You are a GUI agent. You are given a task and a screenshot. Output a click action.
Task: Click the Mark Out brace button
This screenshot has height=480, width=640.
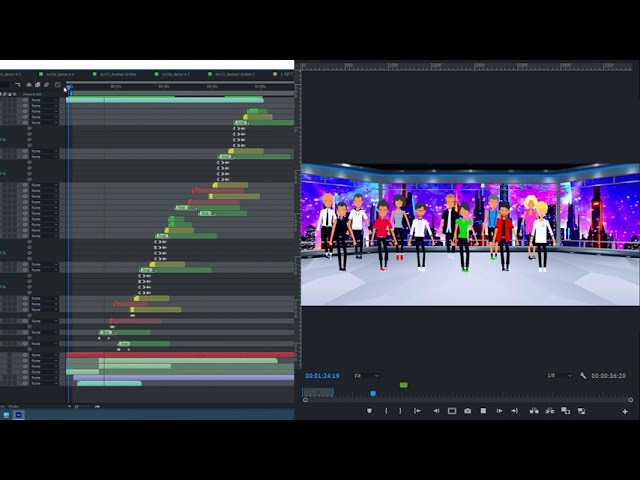point(400,411)
